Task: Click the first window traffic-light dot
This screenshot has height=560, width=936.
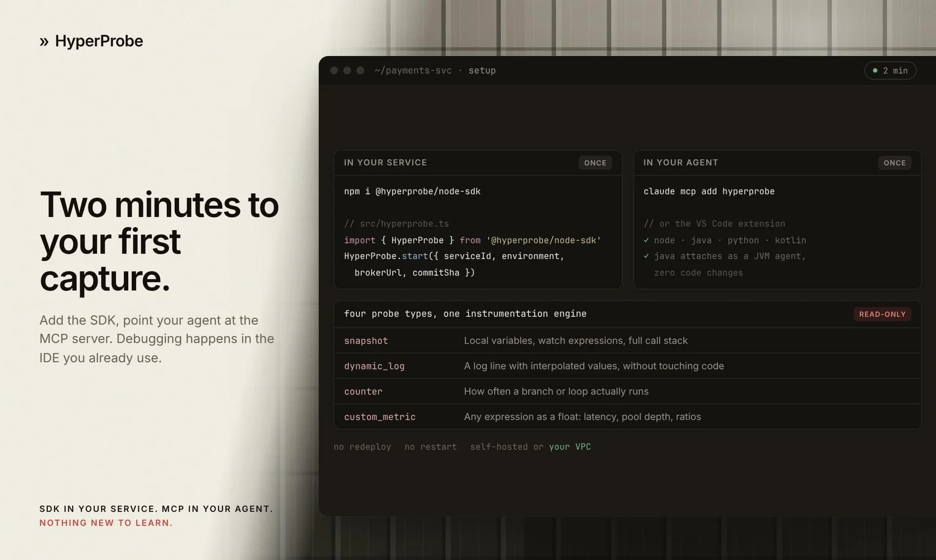Action: [x=334, y=71]
